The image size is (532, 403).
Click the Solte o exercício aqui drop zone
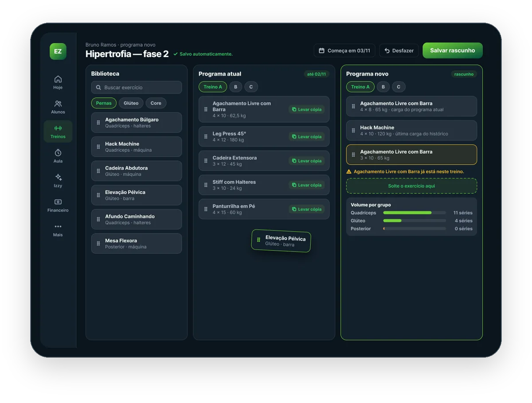pyautogui.click(x=411, y=186)
